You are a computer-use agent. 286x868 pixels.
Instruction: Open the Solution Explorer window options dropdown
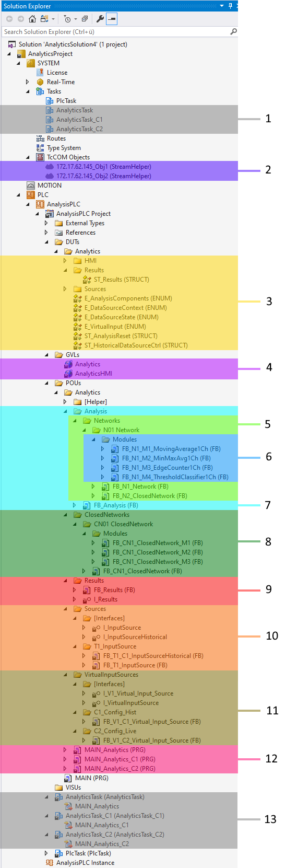[222, 6]
